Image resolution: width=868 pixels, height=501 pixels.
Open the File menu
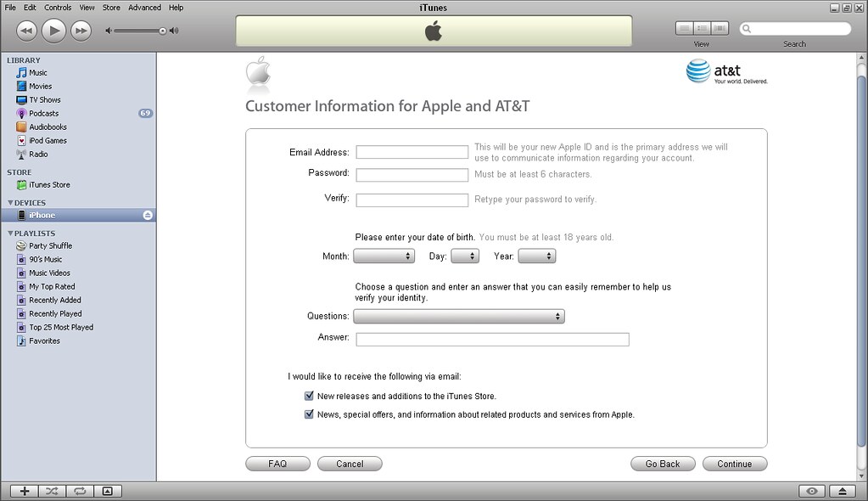pos(10,7)
